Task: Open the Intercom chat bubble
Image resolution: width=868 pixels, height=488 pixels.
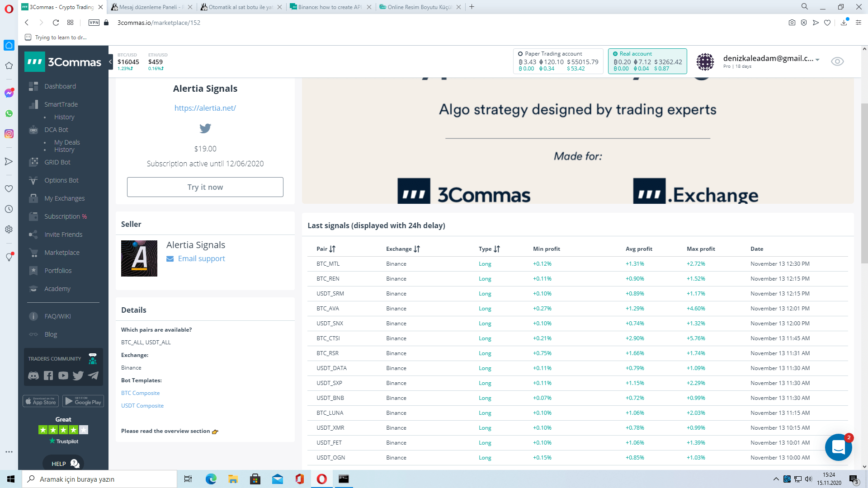Action: 838,447
